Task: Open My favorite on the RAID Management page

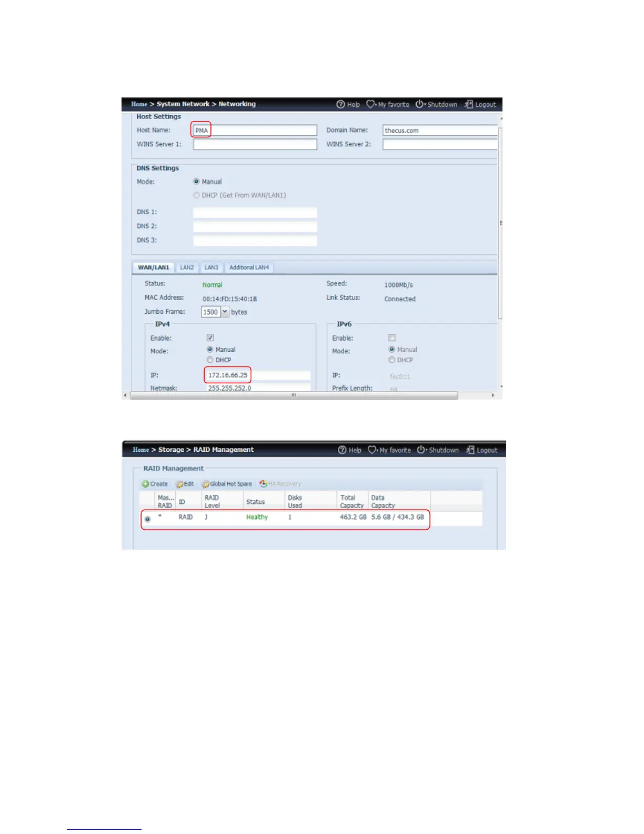Action: (x=389, y=450)
